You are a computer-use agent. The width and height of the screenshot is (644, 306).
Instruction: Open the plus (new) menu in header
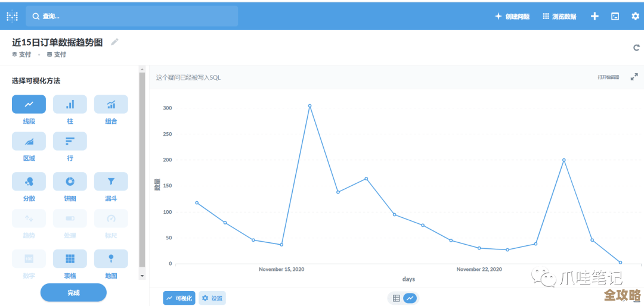pyautogui.click(x=595, y=16)
